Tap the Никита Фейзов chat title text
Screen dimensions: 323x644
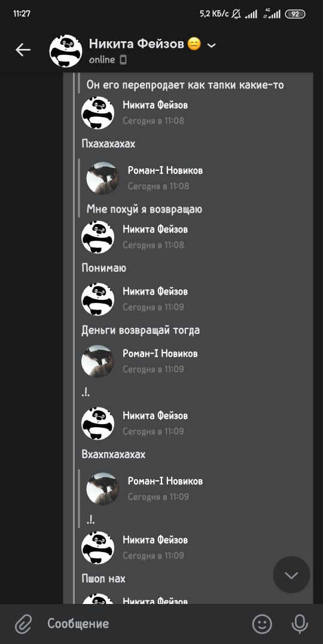[136, 44]
